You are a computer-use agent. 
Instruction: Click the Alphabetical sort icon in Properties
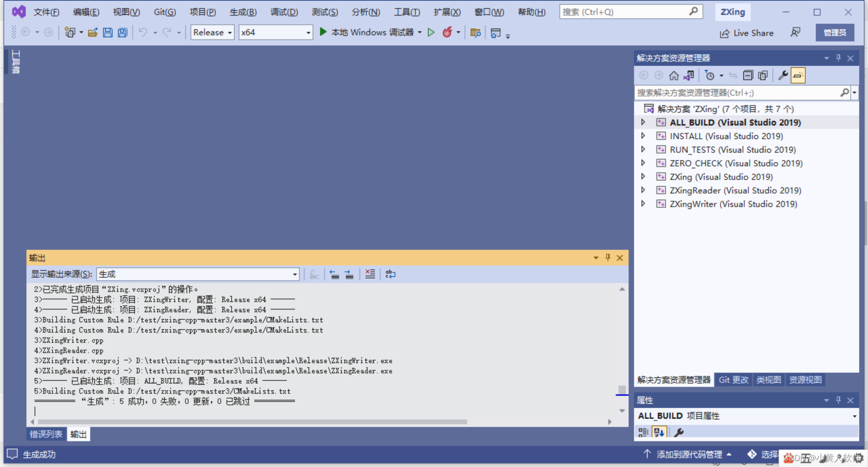coord(659,432)
